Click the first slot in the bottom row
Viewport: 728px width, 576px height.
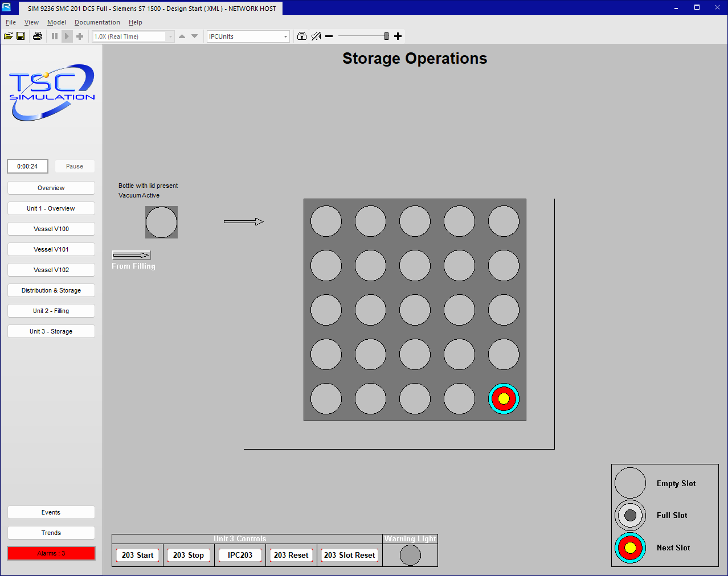[326, 398]
